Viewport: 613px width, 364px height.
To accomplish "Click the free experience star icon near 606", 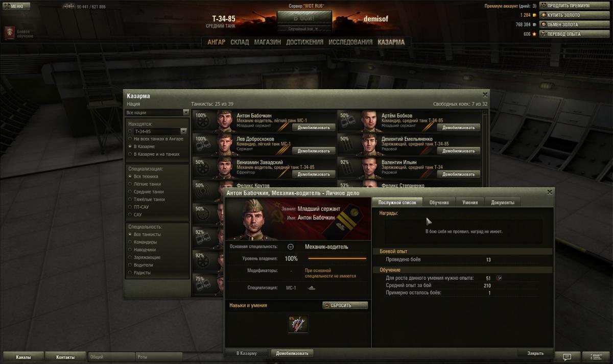I will click(x=534, y=34).
